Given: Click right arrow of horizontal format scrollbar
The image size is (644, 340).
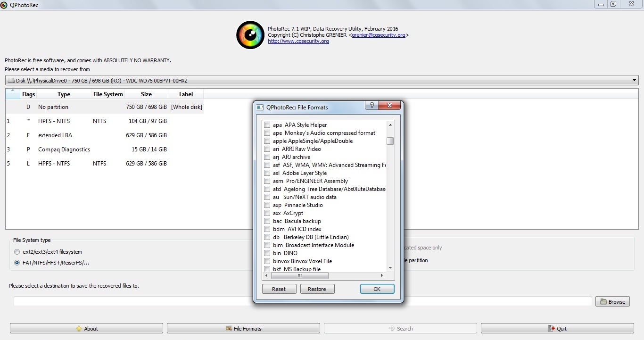Looking at the screenshot, I should coord(382,275).
